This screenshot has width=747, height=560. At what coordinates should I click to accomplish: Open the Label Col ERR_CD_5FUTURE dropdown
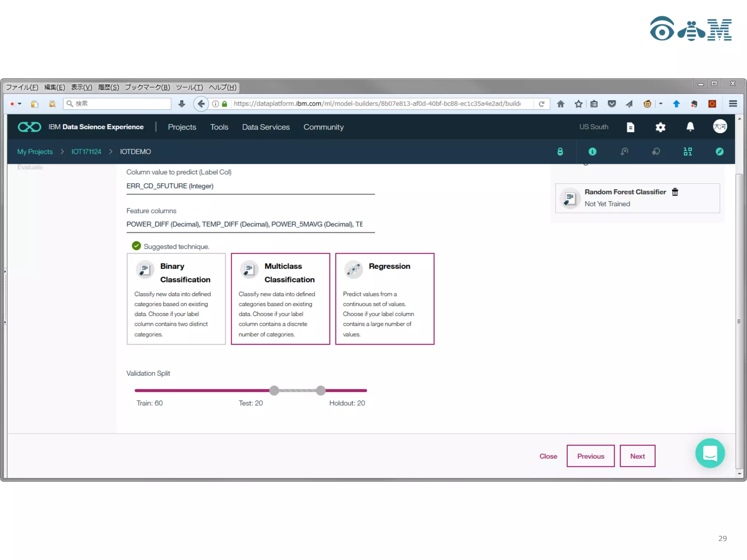click(x=250, y=186)
